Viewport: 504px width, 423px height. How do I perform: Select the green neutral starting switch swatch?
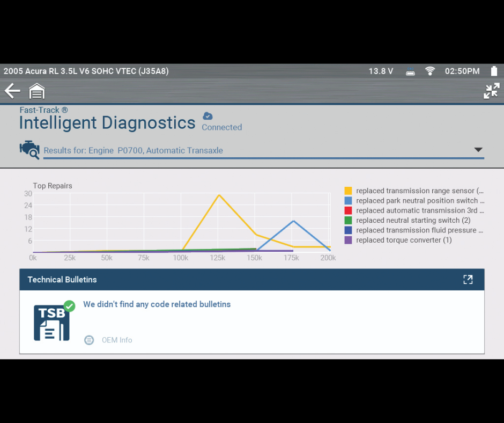(348, 220)
